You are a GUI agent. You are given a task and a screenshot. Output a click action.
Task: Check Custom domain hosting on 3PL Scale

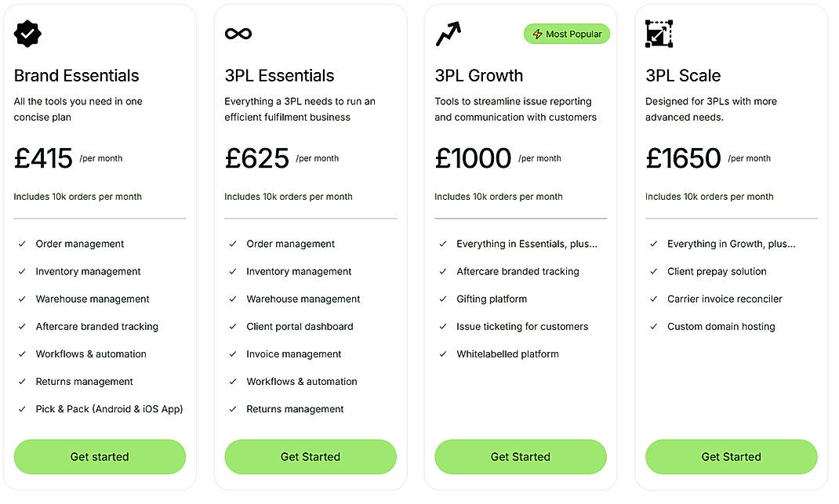(x=653, y=326)
